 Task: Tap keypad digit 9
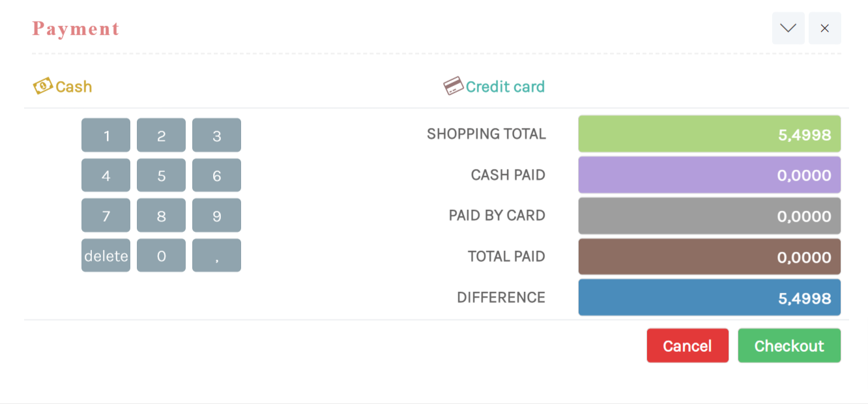point(216,215)
